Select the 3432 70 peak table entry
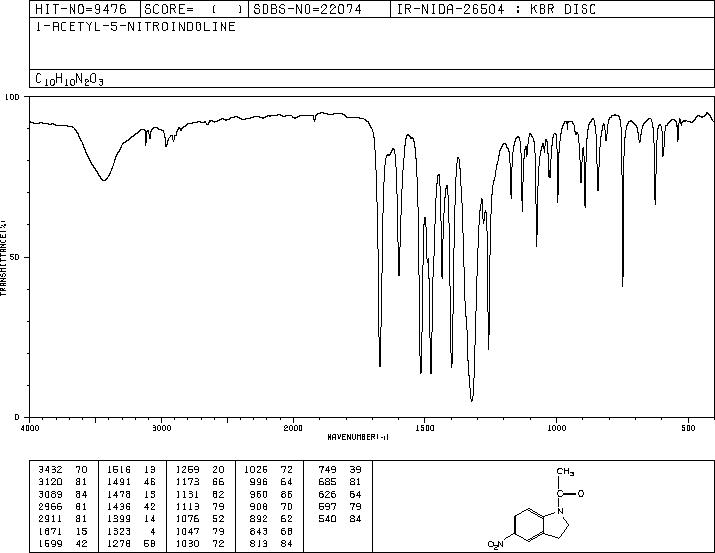The image size is (715, 553). 62,470
